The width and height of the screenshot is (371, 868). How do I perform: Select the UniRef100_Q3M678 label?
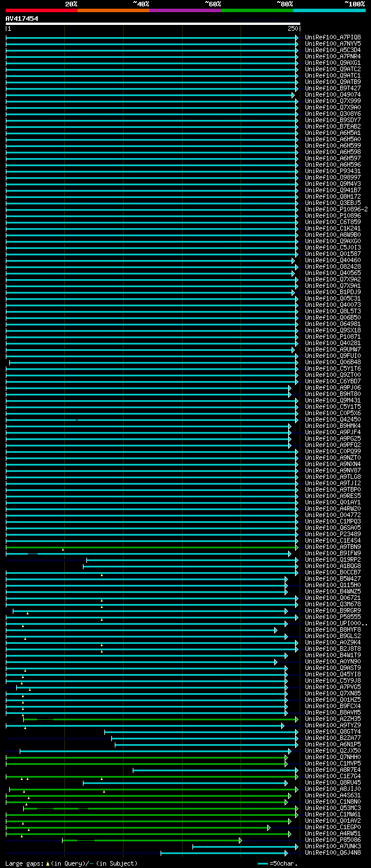(333, 604)
